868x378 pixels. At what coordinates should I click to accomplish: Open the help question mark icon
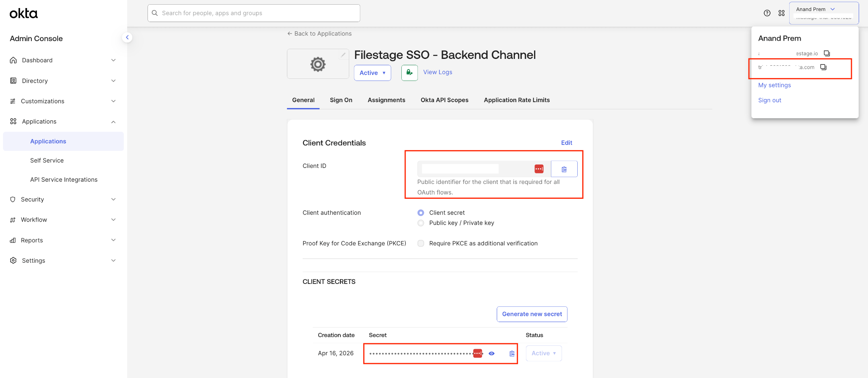coord(767,13)
